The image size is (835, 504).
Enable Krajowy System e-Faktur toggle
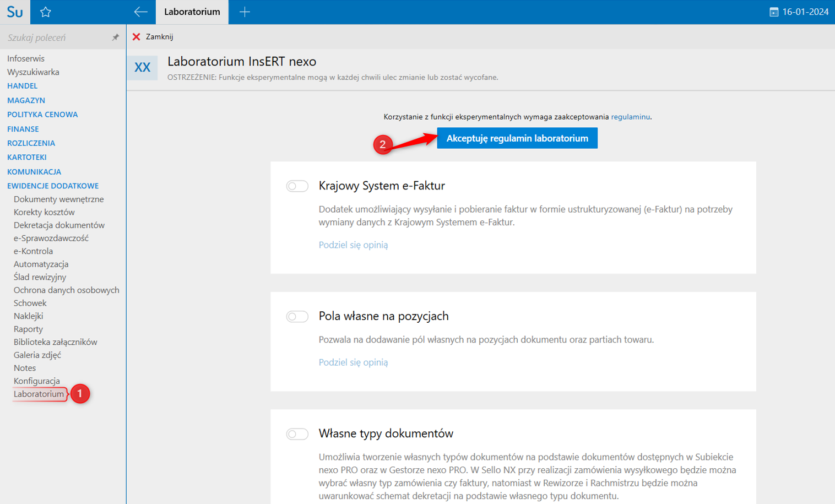[297, 186]
